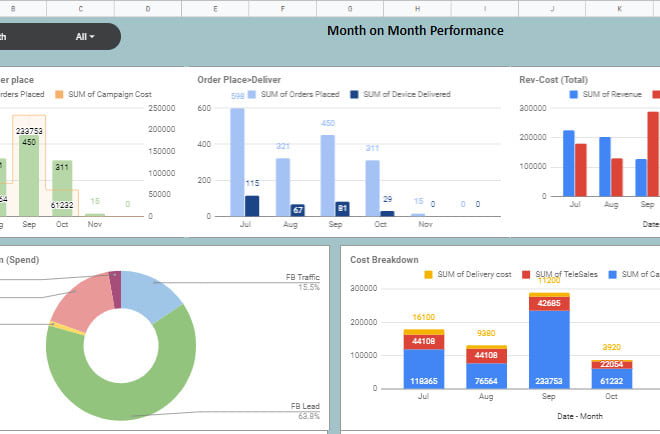
Task: Select column C header
Action: [80, 8]
